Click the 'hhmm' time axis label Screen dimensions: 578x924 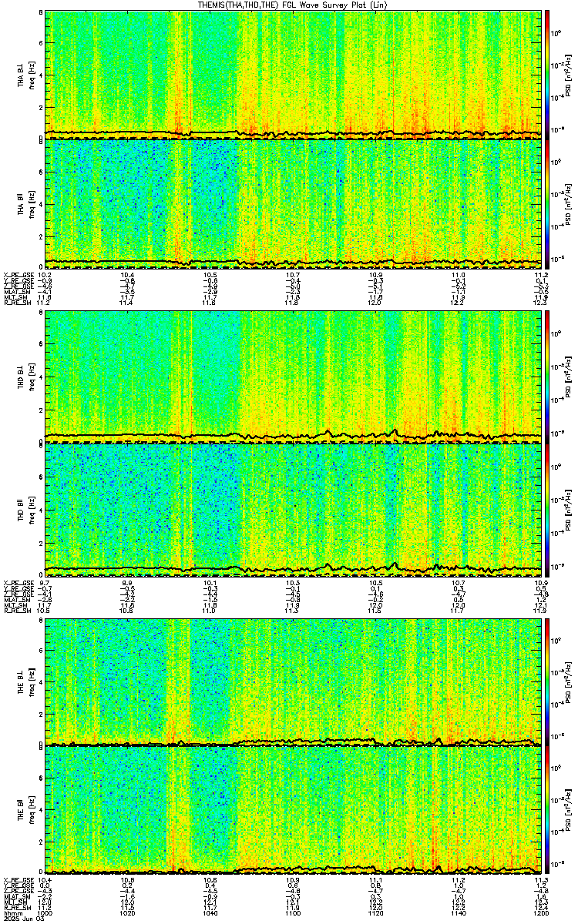(12, 913)
